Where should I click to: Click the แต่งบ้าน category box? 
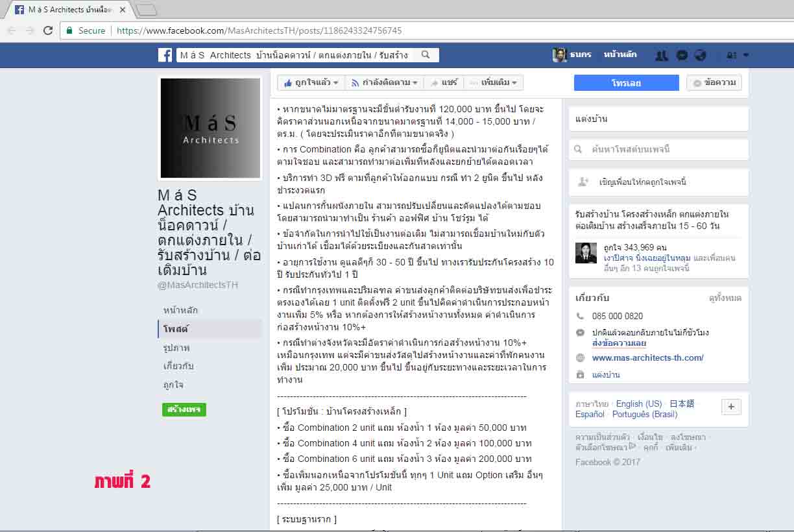pyautogui.click(x=658, y=119)
